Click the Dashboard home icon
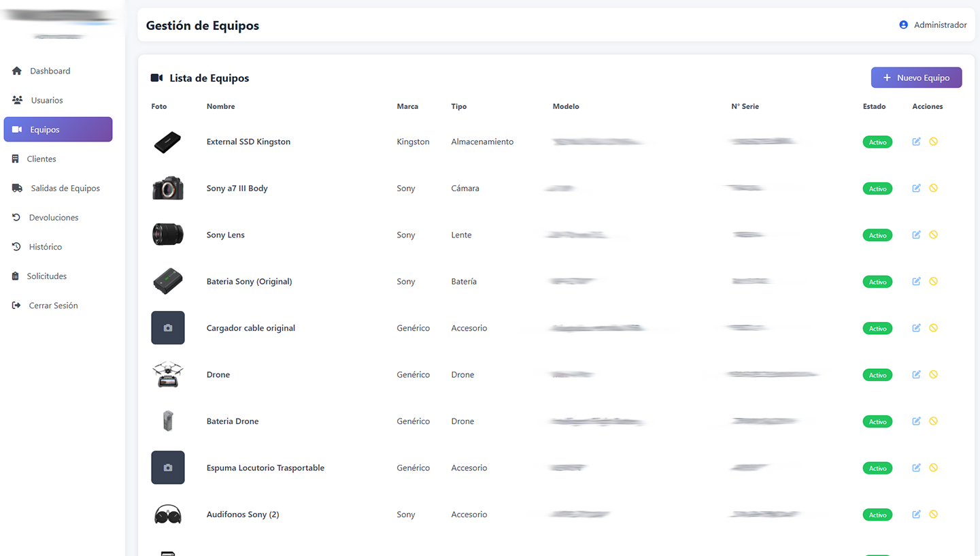980x556 pixels. tap(16, 71)
